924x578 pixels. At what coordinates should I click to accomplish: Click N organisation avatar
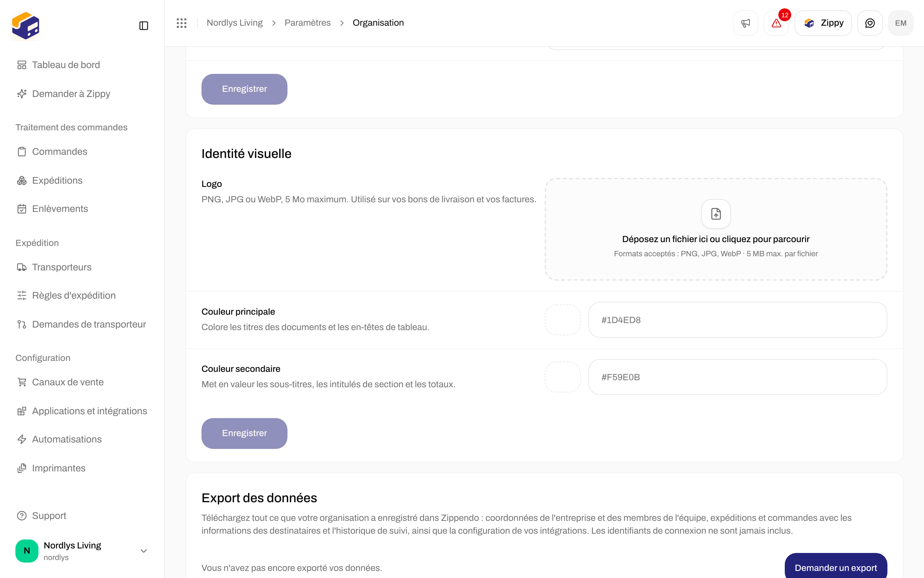[x=27, y=551]
